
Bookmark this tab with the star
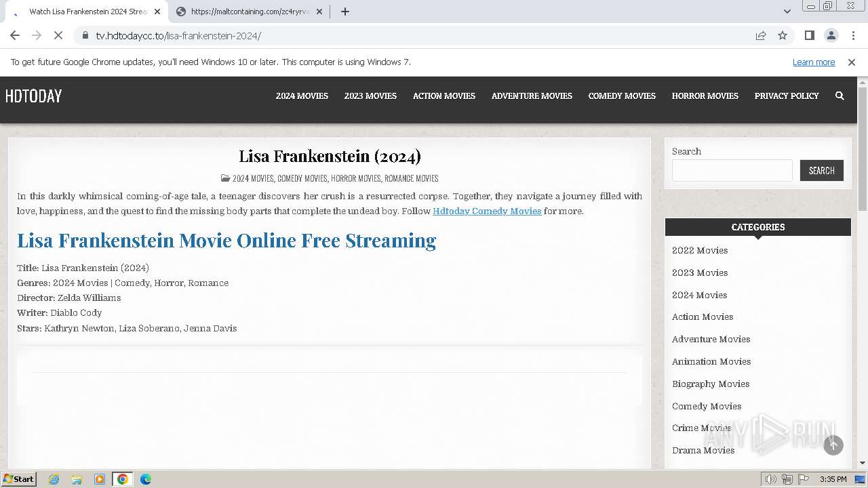(x=783, y=36)
